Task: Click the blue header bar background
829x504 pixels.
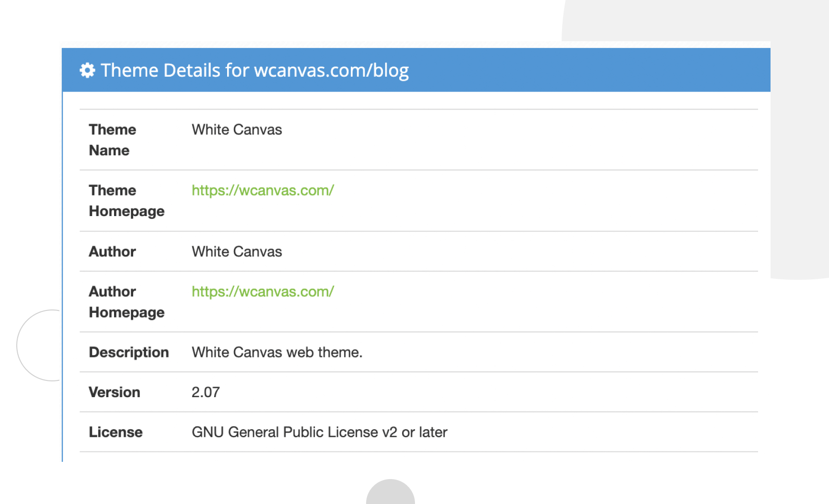Action: tap(575, 70)
